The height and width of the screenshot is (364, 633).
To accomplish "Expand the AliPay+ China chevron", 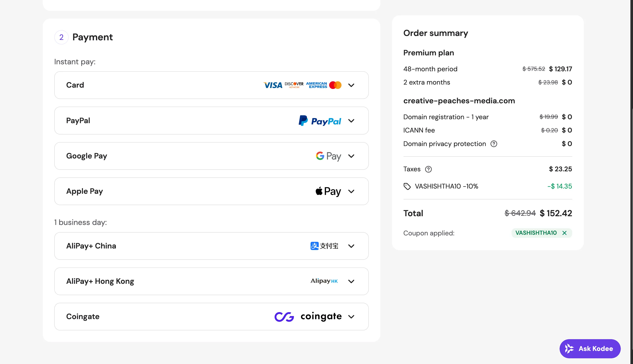I will 351,246.
